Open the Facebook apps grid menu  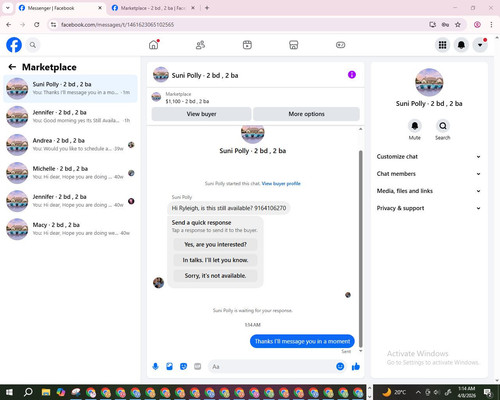(442, 45)
